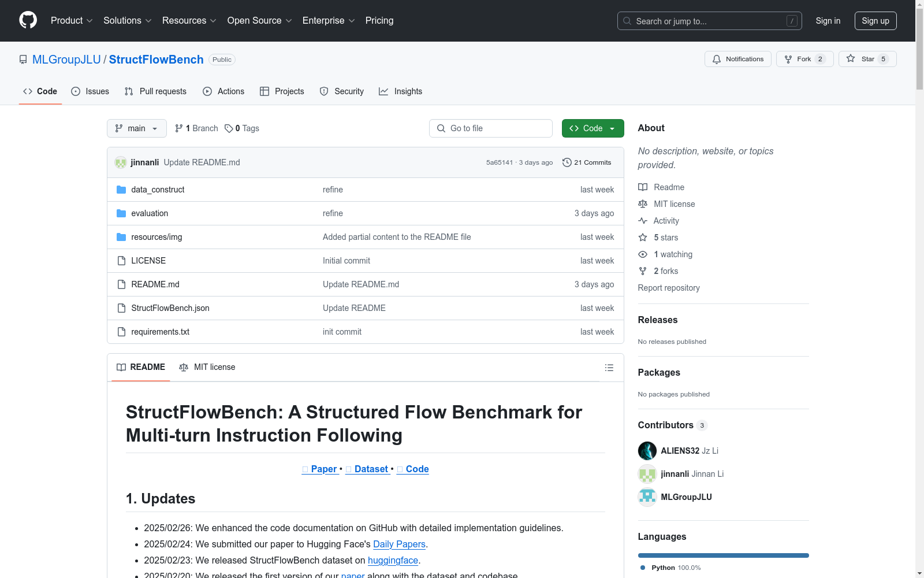Click the Sign up button
924x578 pixels.
tap(875, 21)
